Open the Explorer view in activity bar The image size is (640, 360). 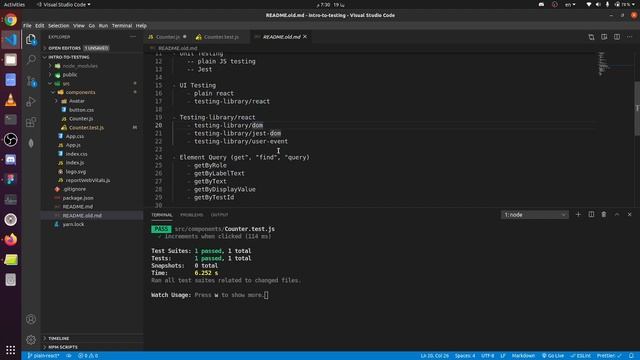pyautogui.click(x=31, y=39)
